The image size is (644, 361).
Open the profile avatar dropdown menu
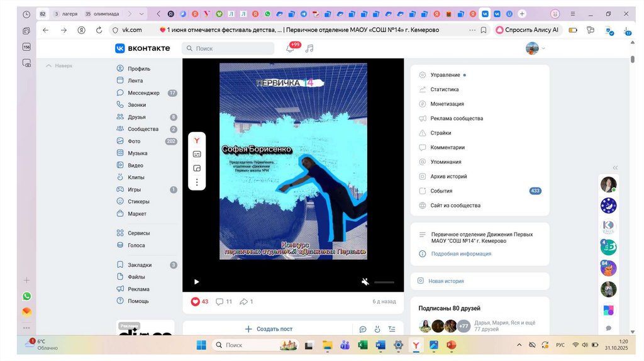(x=536, y=48)
